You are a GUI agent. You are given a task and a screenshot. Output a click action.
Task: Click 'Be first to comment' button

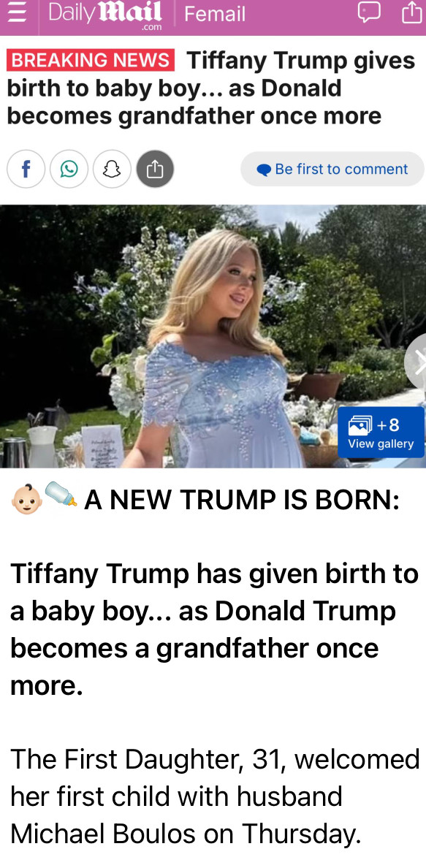tap(332, 169)
